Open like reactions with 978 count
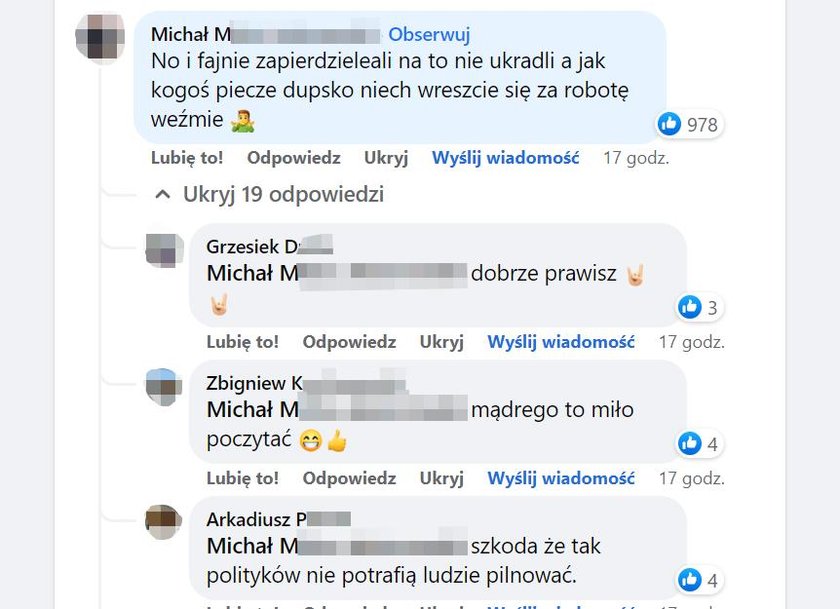Screen dimensions: 840x609 pos(690,124)
